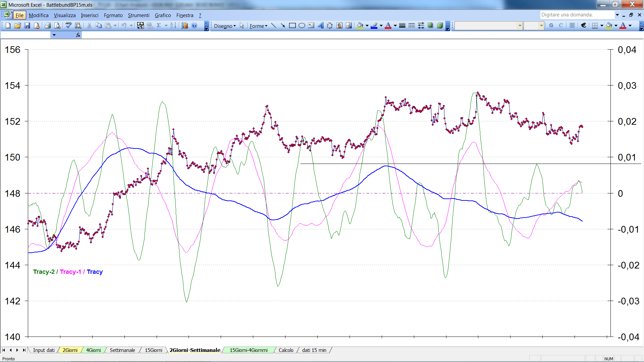The width and height of the screenshot is (644, 362).
Task: Click the insert function fx button
Action: tap(78, 35)
